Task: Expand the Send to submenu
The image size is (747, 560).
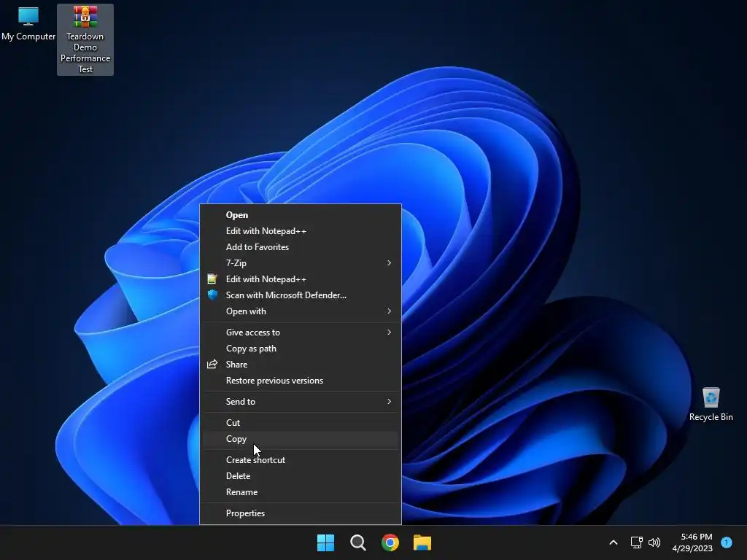Action: 301,402
